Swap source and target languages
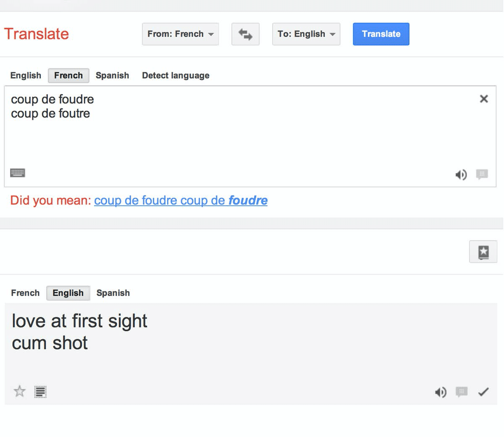Viewport: 504px width, 437px height. click(245, 34)
